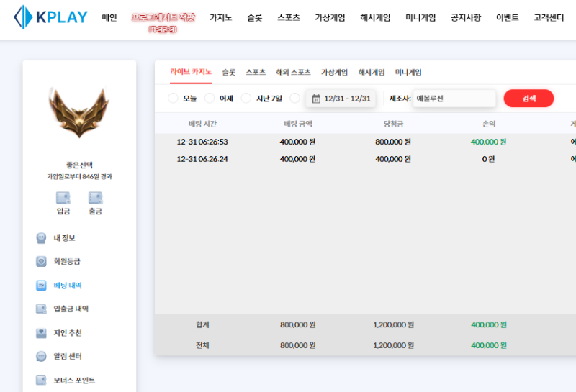Open 알림 센터 notification icon
576x392 pixels.
click(42, 357)
